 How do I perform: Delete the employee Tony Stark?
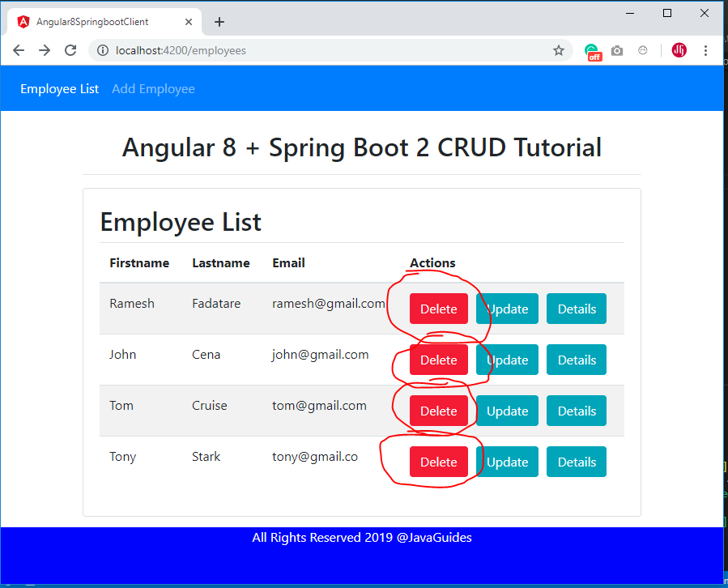438,462
